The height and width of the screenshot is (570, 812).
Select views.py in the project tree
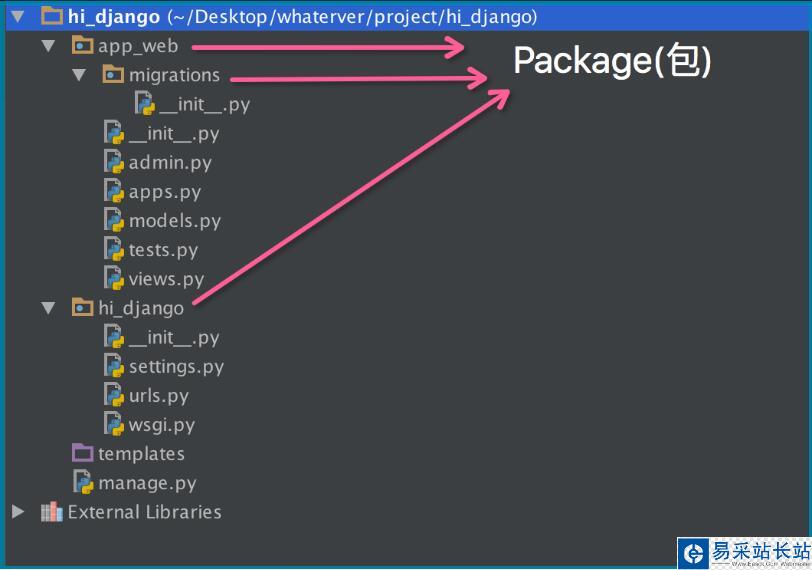tap(166, 279)
